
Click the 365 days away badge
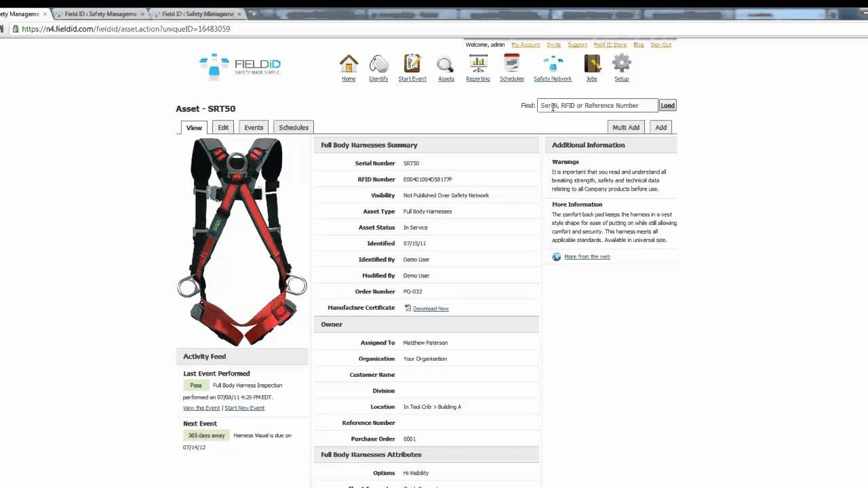pos(207,435)
